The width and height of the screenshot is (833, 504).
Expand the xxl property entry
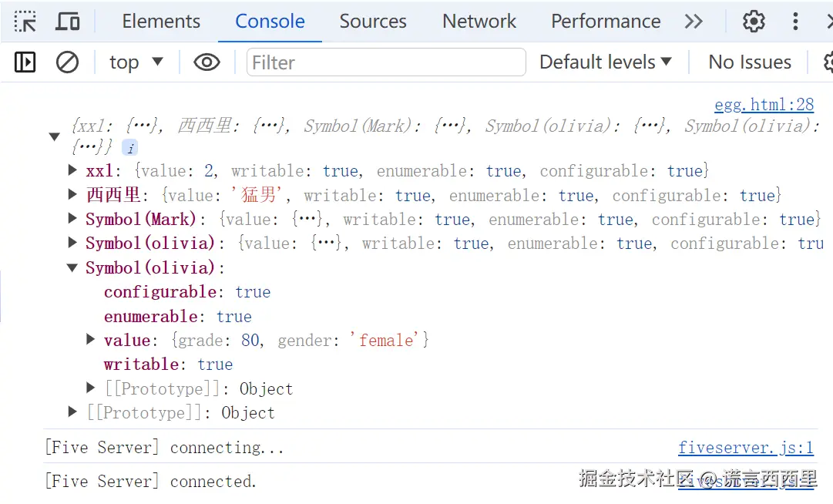pyautogui.click(x=73, y=170)
